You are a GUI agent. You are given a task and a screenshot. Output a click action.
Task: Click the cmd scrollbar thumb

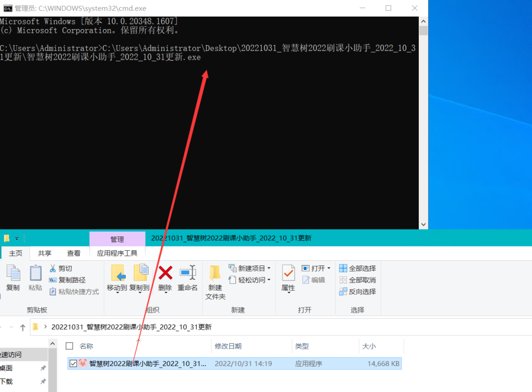tap(423, 31)
